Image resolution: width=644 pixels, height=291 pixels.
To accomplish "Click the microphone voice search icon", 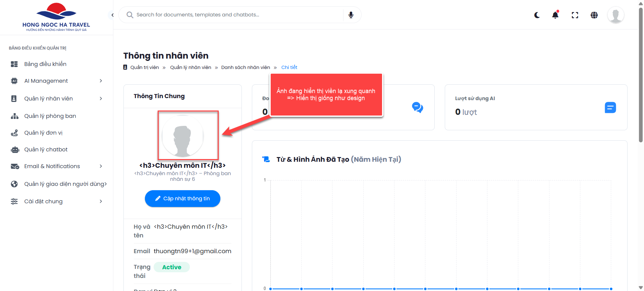I will [x=351, y=15].
